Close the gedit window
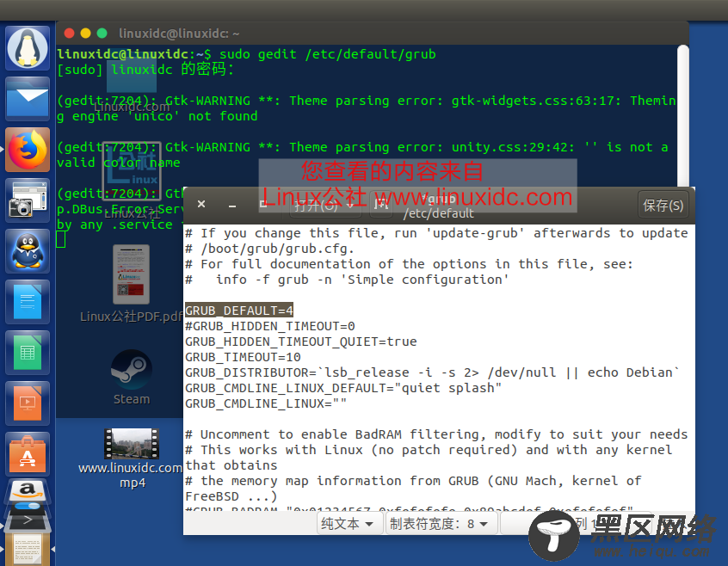 coord(201,204)
